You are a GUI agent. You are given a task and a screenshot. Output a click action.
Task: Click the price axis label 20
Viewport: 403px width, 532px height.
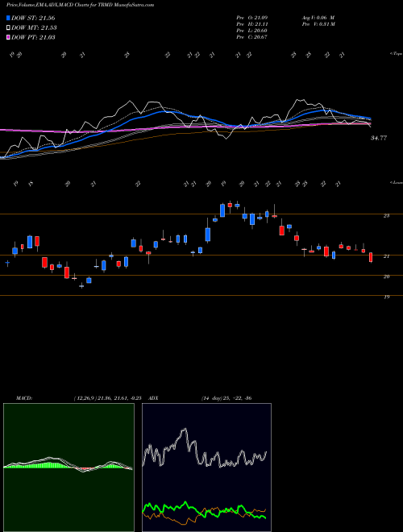[386, 276]
